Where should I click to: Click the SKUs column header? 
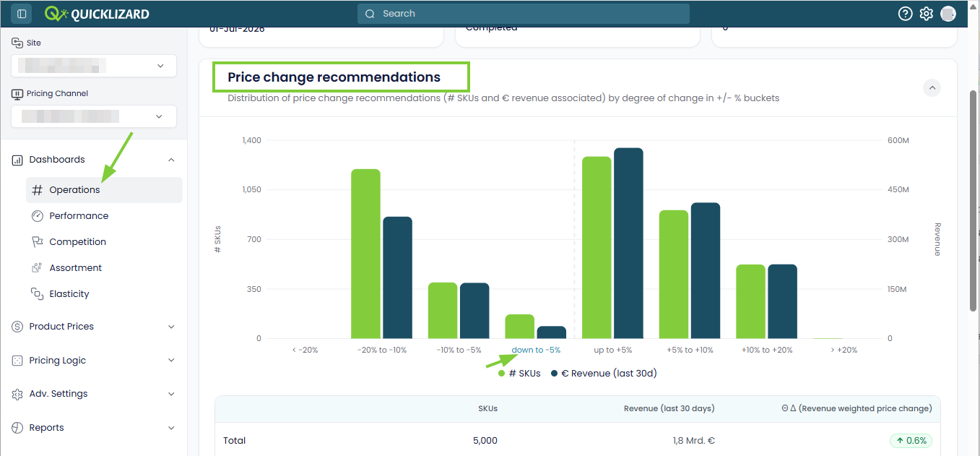488,408
